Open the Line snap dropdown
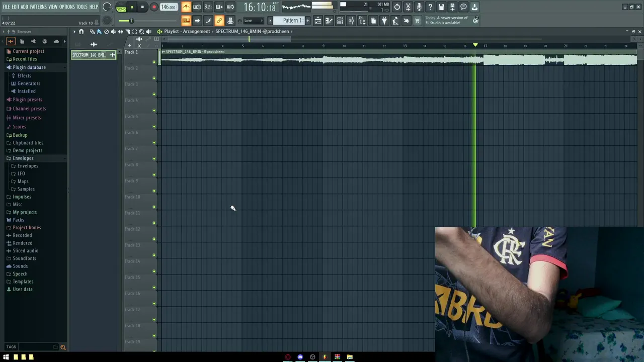This screenshot has height=362, width=644. click(253, 21)
